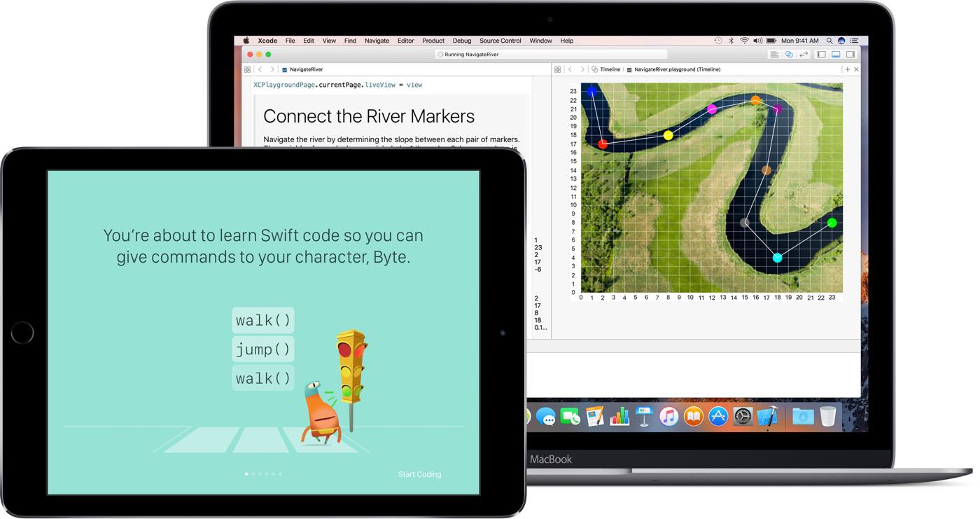
Task: Toggle the Utilities inspector panel
Action: click(850, 54)
